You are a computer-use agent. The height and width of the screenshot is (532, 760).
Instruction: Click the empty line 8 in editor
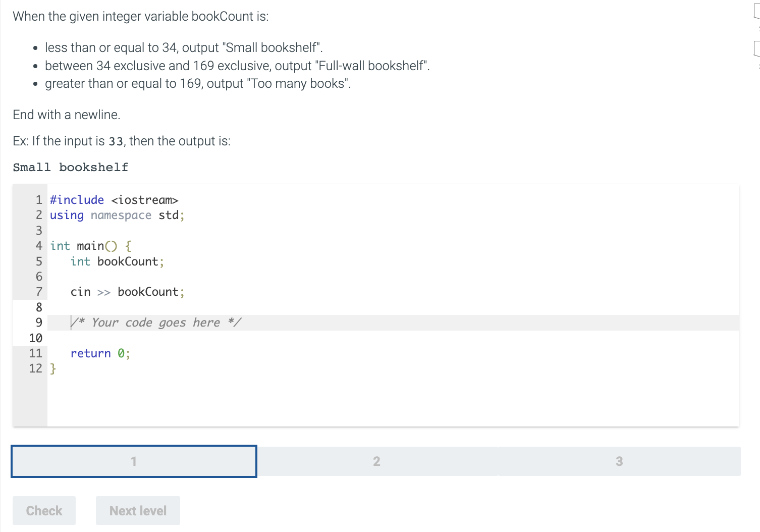point(393,307)
